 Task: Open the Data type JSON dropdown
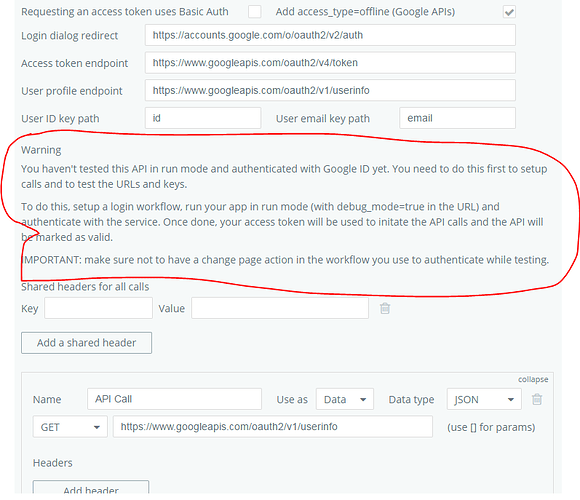[484, 399]
